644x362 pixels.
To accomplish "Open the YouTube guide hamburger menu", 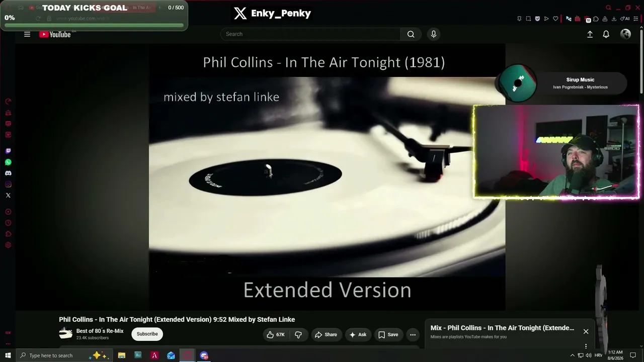I will point(27,34).
